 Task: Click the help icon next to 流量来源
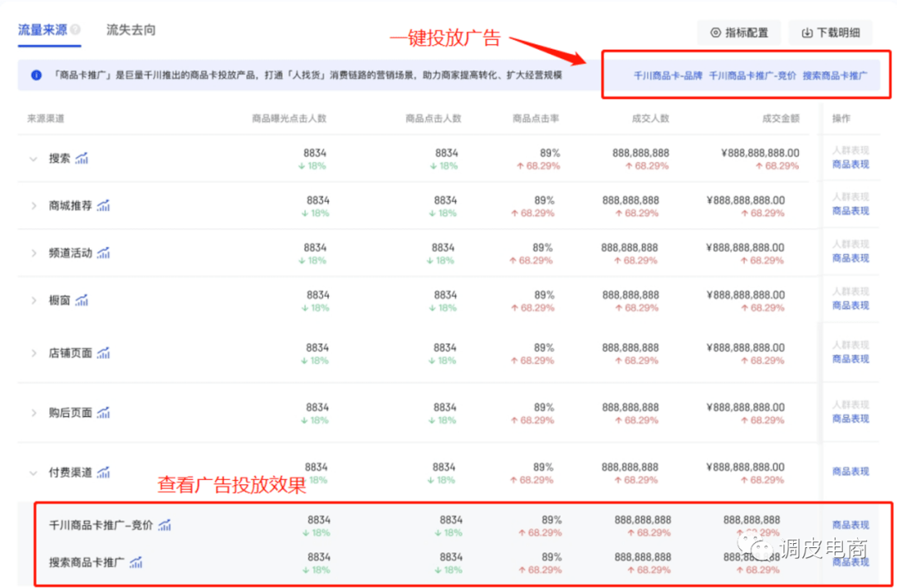[x=76, y=30]
